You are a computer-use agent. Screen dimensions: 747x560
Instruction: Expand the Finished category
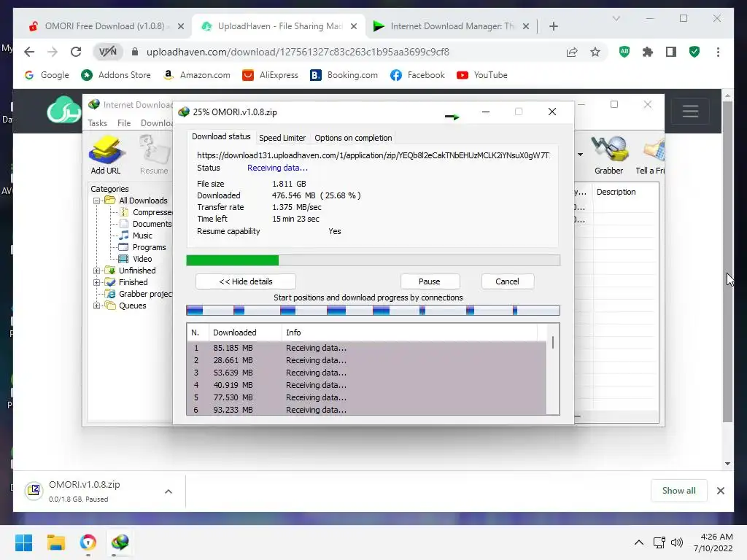(97, 282)
